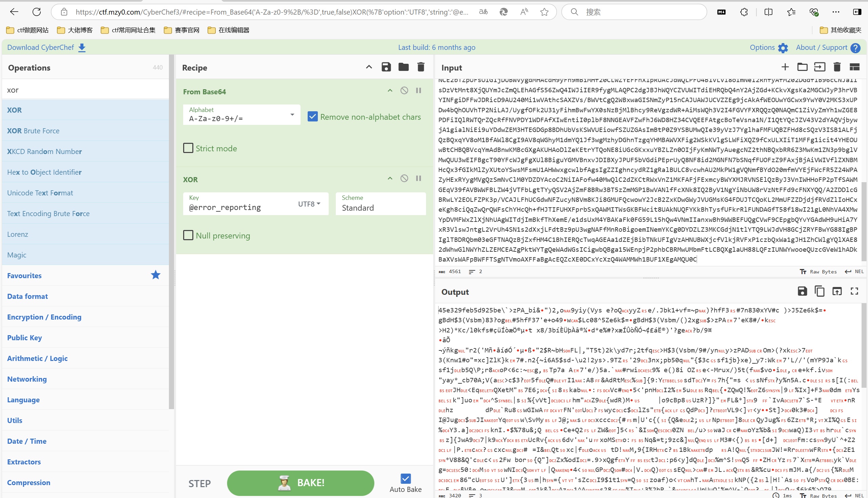
Task: Open the Base64 Alphabet dropdown
Action: [242, 115]
